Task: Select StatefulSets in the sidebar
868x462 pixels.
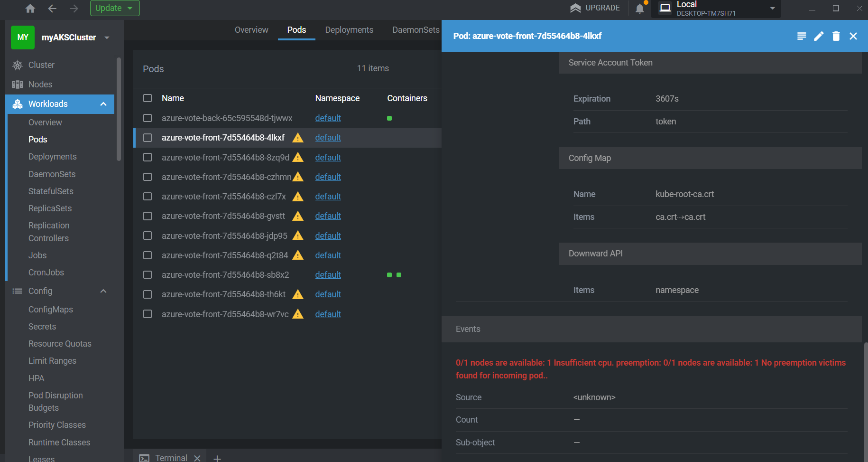Action: [51, 191]
